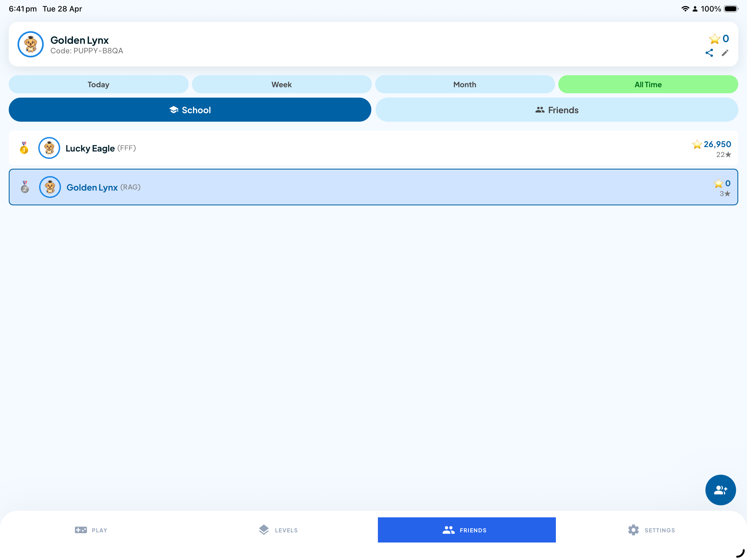
Task: Tap the star in Golden Lynx leaderboard row
Action: click(718, 183)
